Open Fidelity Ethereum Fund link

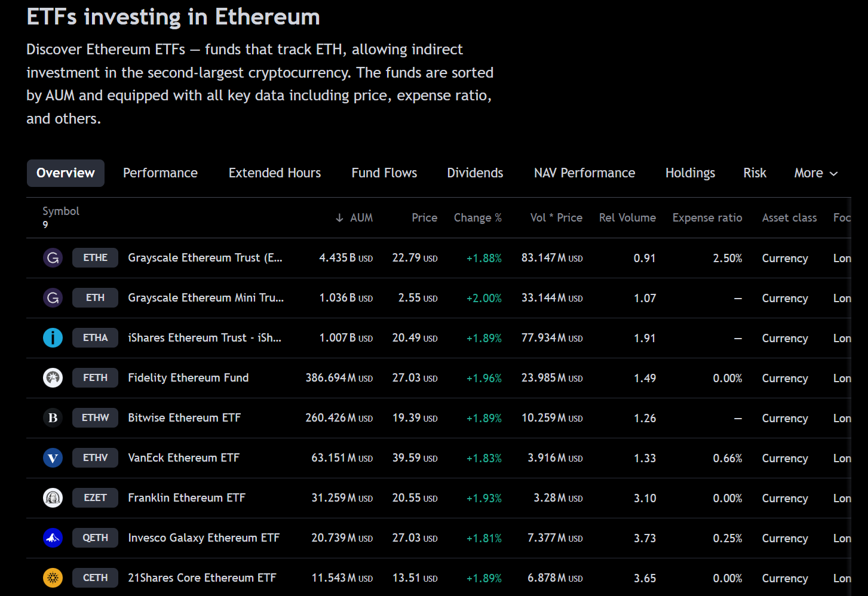(188, 378)
